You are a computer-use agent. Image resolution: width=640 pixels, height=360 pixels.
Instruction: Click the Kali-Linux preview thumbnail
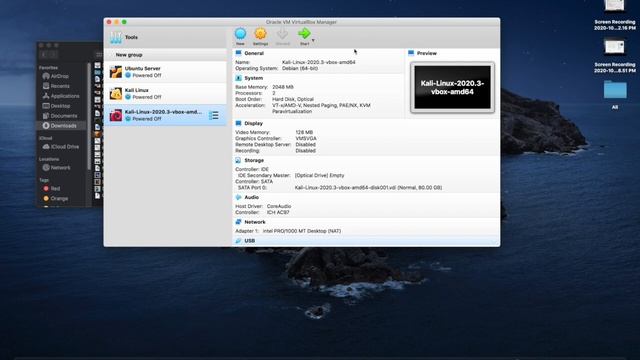452,87
